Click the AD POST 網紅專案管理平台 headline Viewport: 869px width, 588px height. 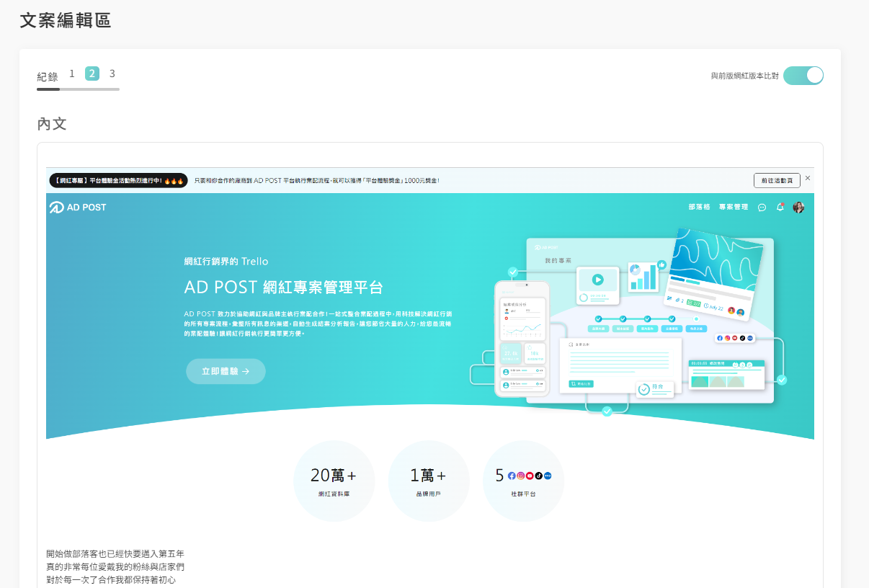[x=283, y=288]
